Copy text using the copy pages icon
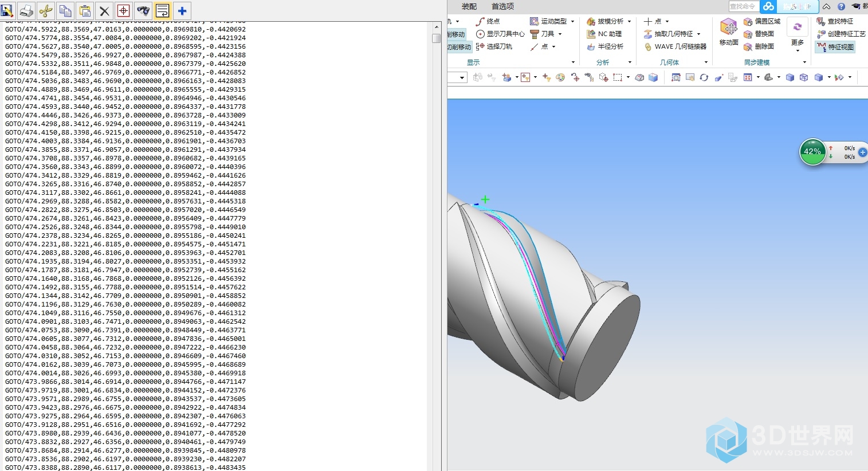Image resolution: width=868 pixels, height=471 pixels. (x=65, y=10)
